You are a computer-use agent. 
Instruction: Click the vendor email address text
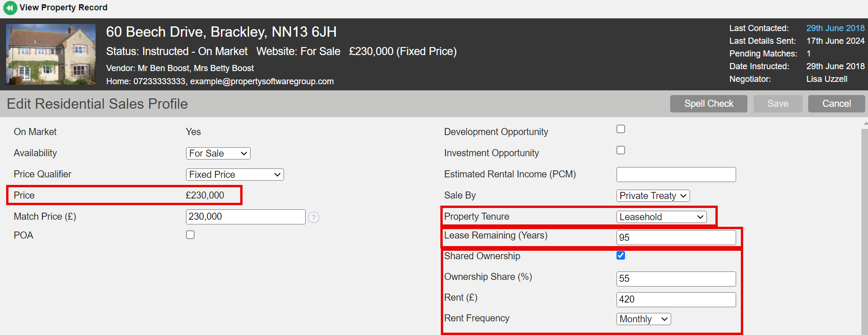click(262, 81)
